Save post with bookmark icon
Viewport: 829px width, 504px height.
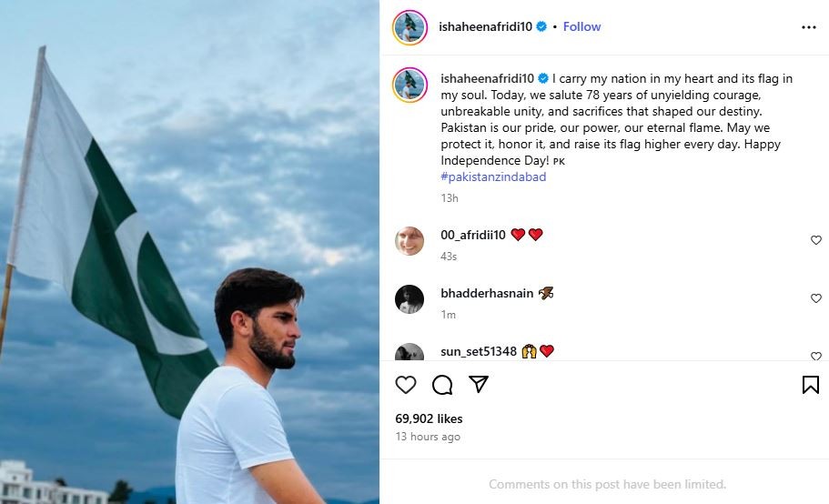[810, 385]
